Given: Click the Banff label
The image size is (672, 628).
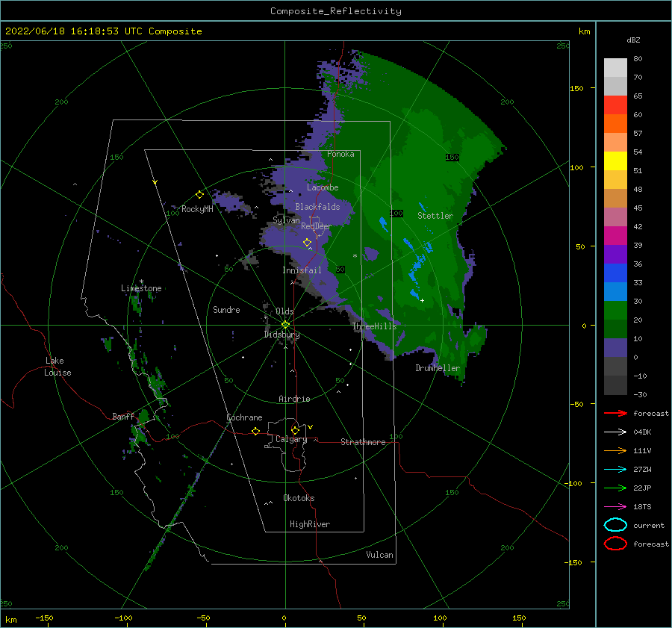Looking at the screenshot, I should tap(123, 416).
